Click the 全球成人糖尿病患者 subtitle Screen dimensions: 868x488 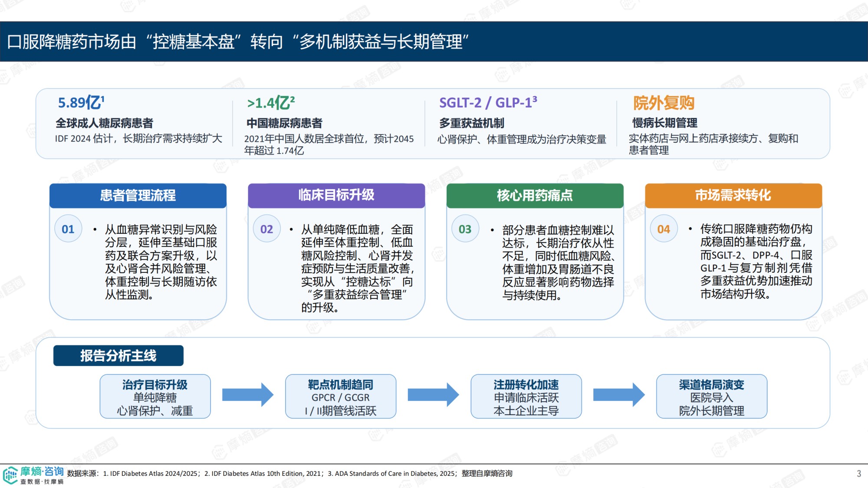point(104,123)
